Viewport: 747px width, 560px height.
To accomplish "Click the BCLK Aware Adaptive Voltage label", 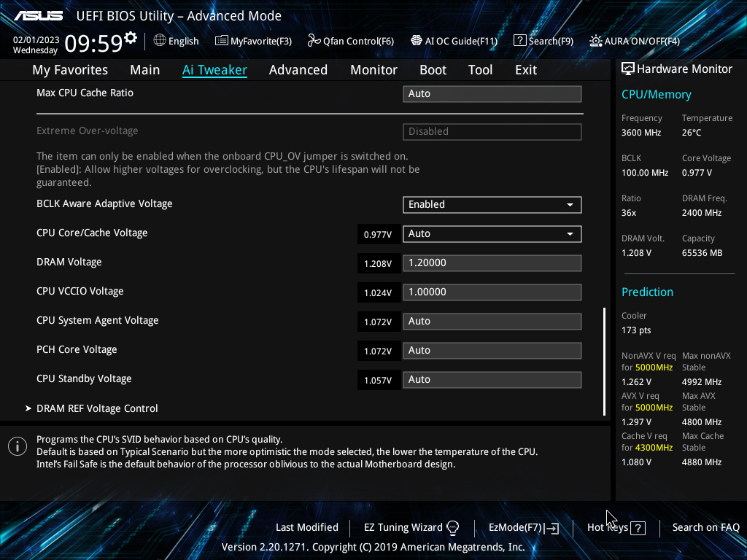I will coord(104,204).
